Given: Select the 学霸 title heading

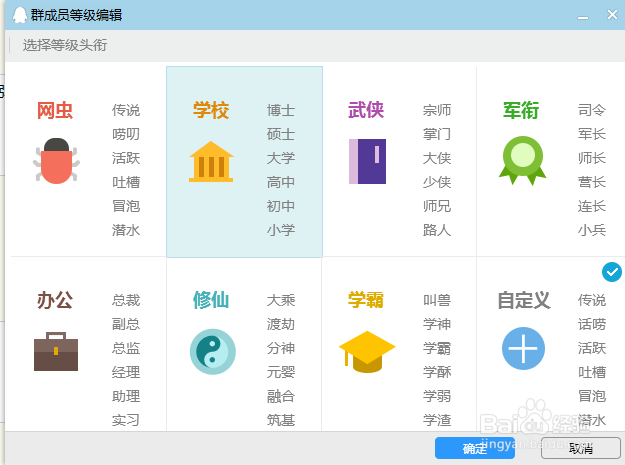Looking at the screenshot, I should [366, 300].
